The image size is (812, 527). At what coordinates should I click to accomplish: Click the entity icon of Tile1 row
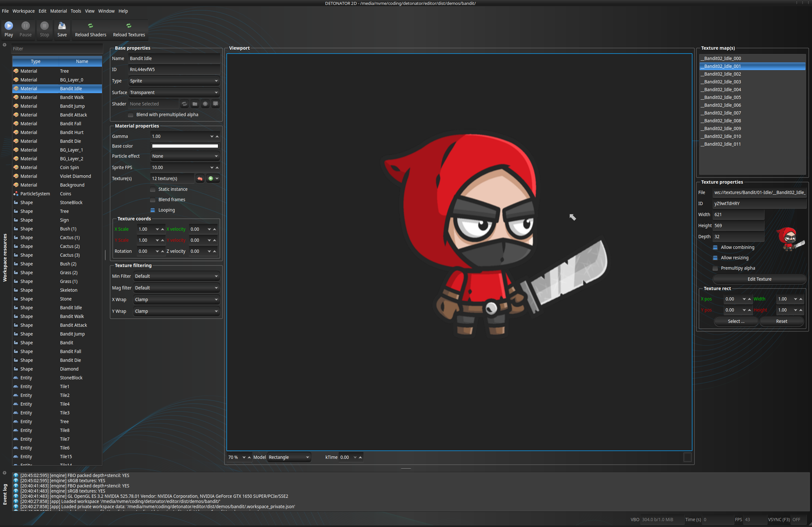16,386
